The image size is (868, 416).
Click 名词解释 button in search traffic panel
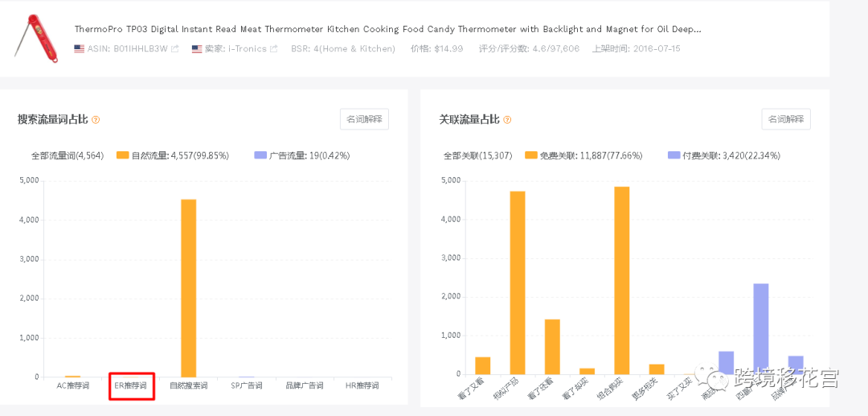coord(364,119)
